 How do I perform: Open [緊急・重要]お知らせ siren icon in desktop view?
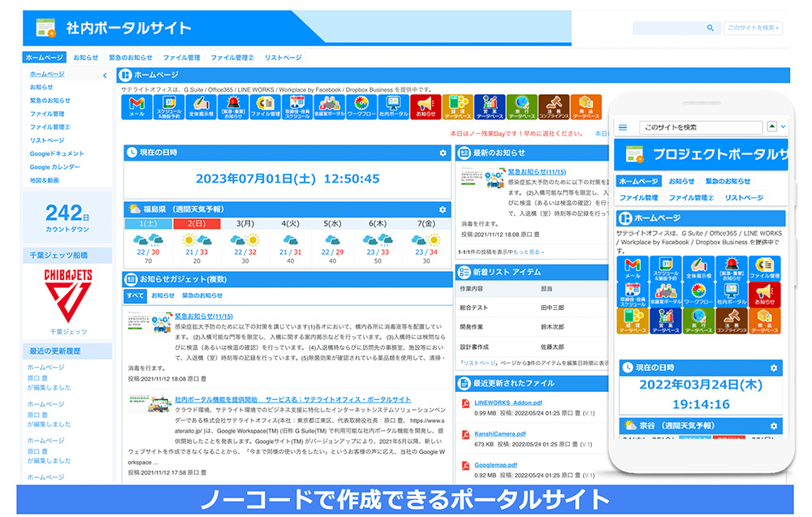(x=233, y=107)
